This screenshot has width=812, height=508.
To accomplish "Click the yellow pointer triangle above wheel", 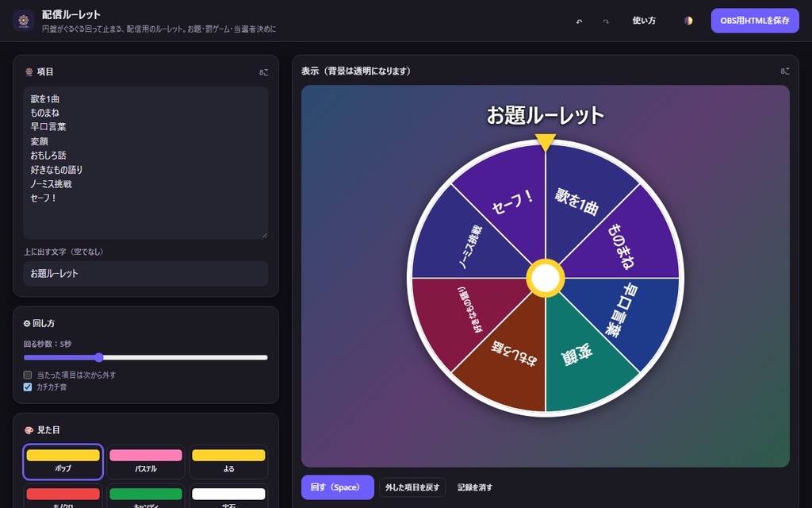I will pyautogui.click(x=546, y=142).
